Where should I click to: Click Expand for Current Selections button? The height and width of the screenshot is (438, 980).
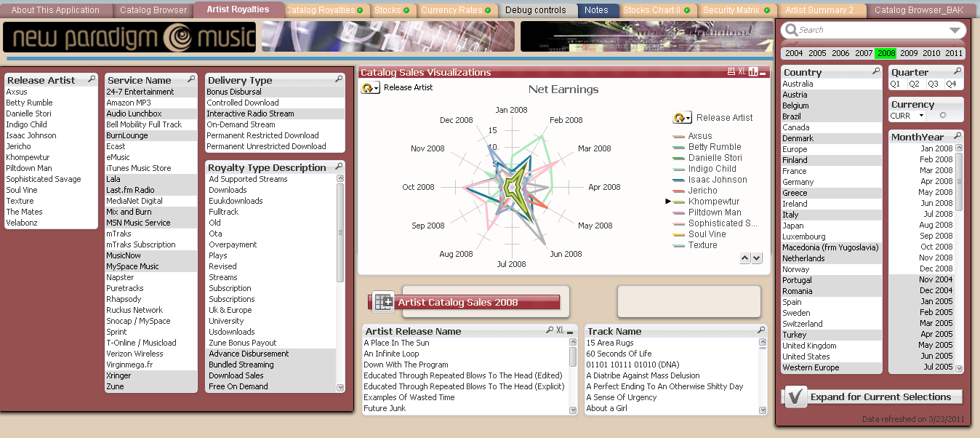872,397
